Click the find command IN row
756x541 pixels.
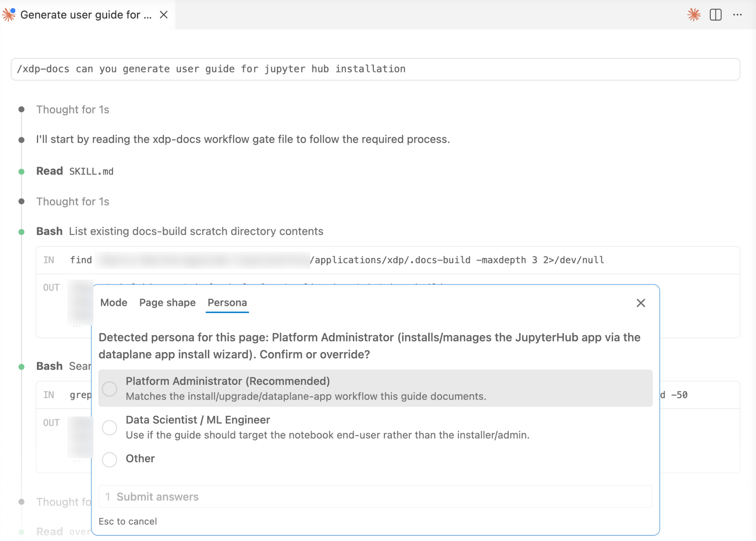pos(388,260)
